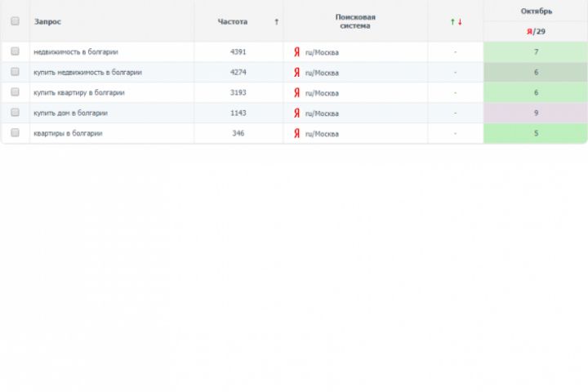Check the box for недвижимость в болгарии
This screenshot has height=392, width=588.
15,51
